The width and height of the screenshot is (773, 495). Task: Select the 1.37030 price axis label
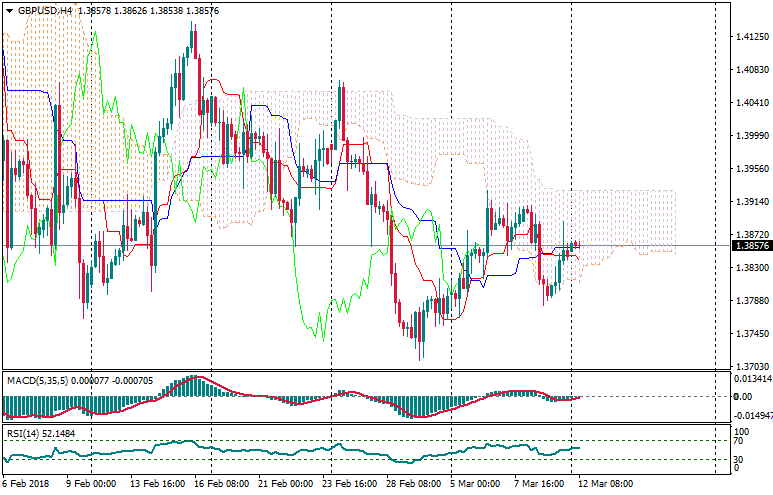click(750, 367)
